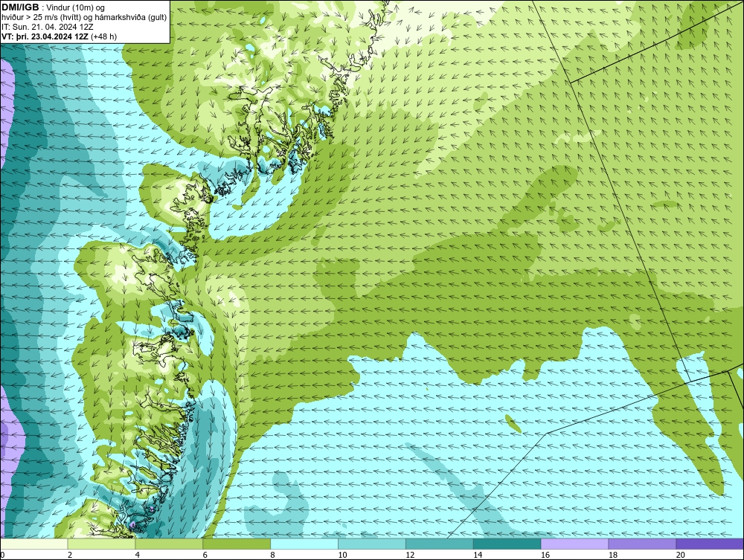The width and height of the screenshot is (744, 560).
Task: Click the 6–8 m/s olive green swatch
Action: click(x=237, y=544)
